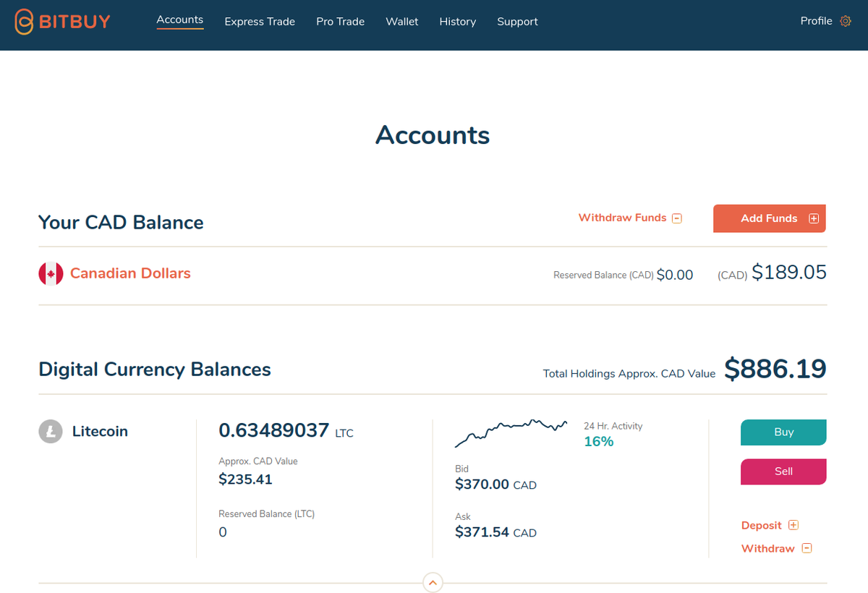The height and width of the screenshot is (593, 868).
Task: Click the Litecoin coin icon
Action: click(51, 432)
